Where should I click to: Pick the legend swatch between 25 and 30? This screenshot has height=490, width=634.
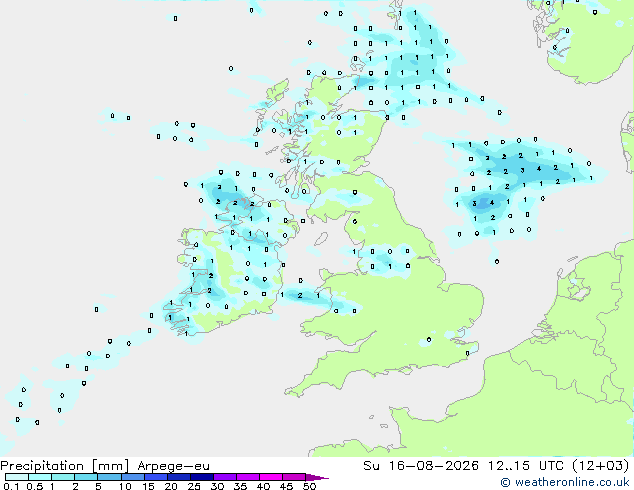(x=201, y=477)
